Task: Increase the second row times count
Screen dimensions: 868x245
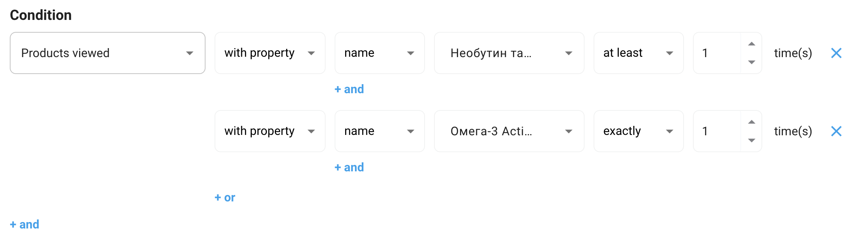Action: point(751,122)
